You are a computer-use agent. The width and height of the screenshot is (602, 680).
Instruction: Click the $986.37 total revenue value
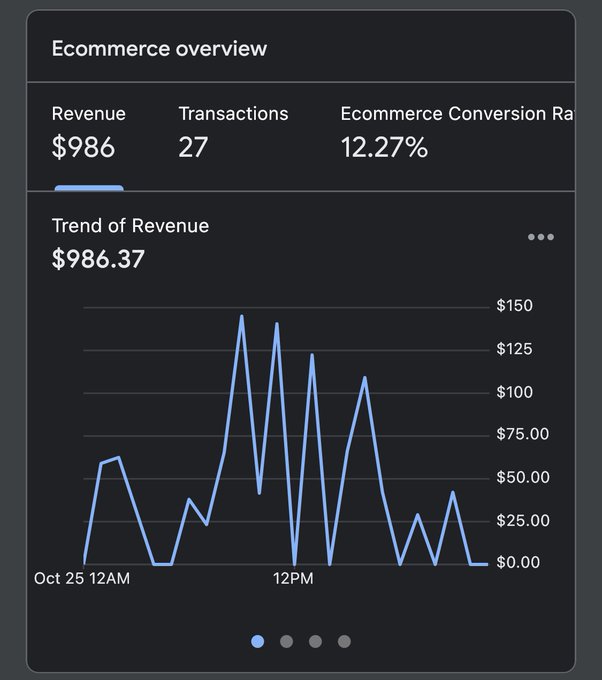click(x=98, y=259)
